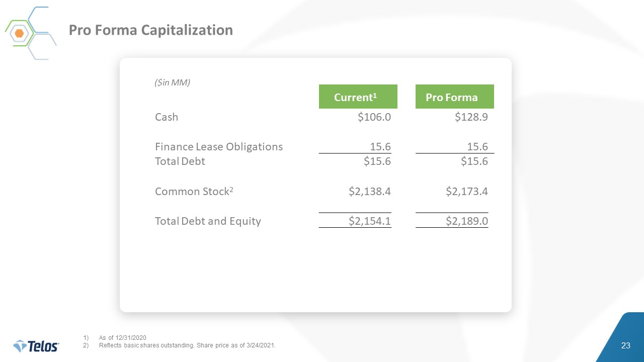Select the Cash row label
Viewport: 644px width, 362px height.
167,117
